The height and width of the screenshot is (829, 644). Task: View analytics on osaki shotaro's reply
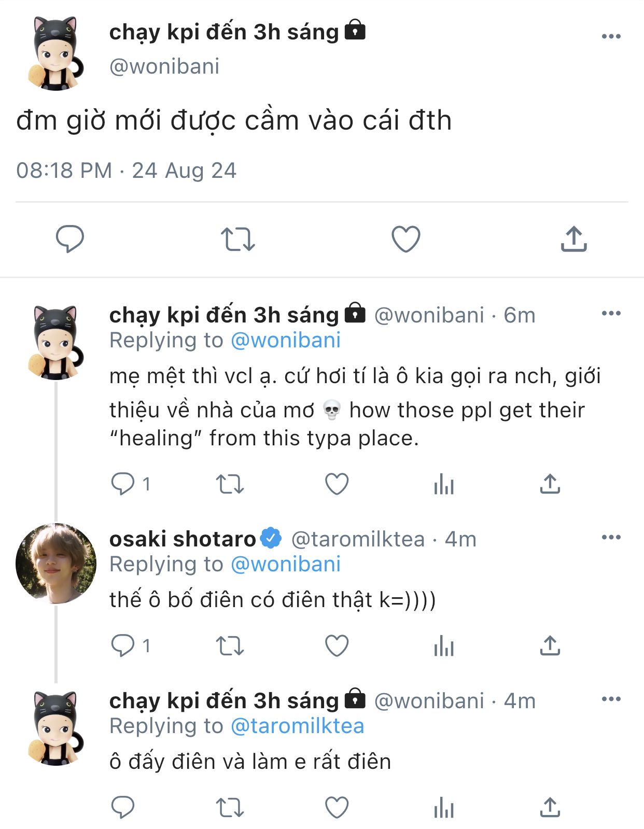coord(443,646)
